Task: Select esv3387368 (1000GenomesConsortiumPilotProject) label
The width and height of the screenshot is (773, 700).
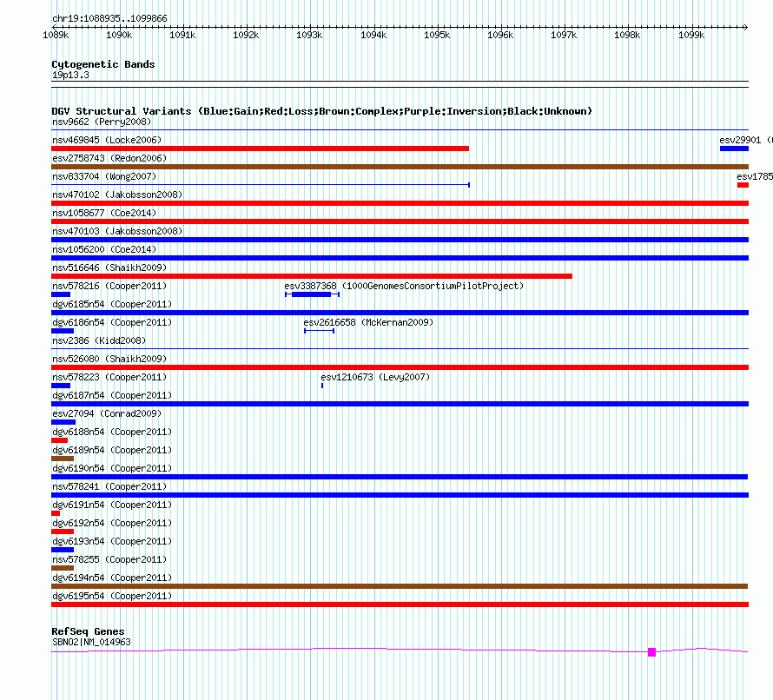Action: [x=404, y=286]
